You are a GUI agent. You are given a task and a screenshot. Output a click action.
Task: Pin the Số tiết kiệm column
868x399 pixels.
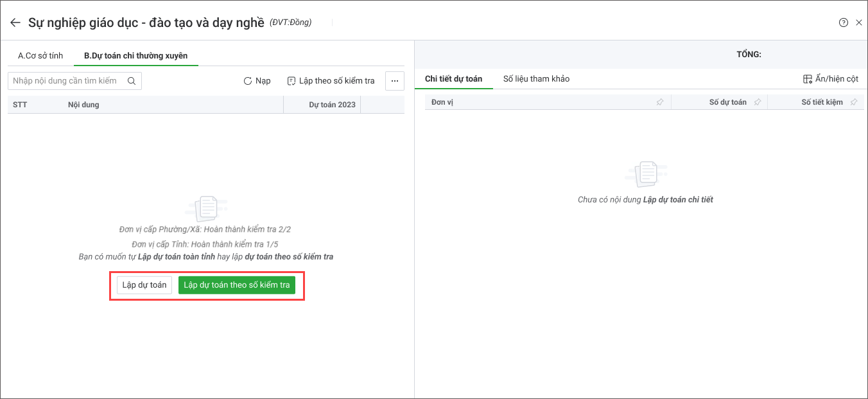pyautogui.click(x=853, y=102)
